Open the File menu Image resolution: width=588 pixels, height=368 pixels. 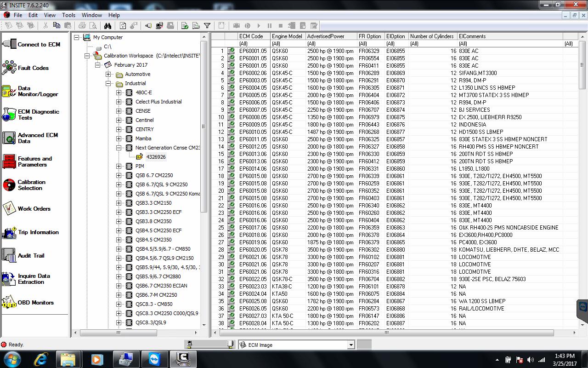pos(18,15)
